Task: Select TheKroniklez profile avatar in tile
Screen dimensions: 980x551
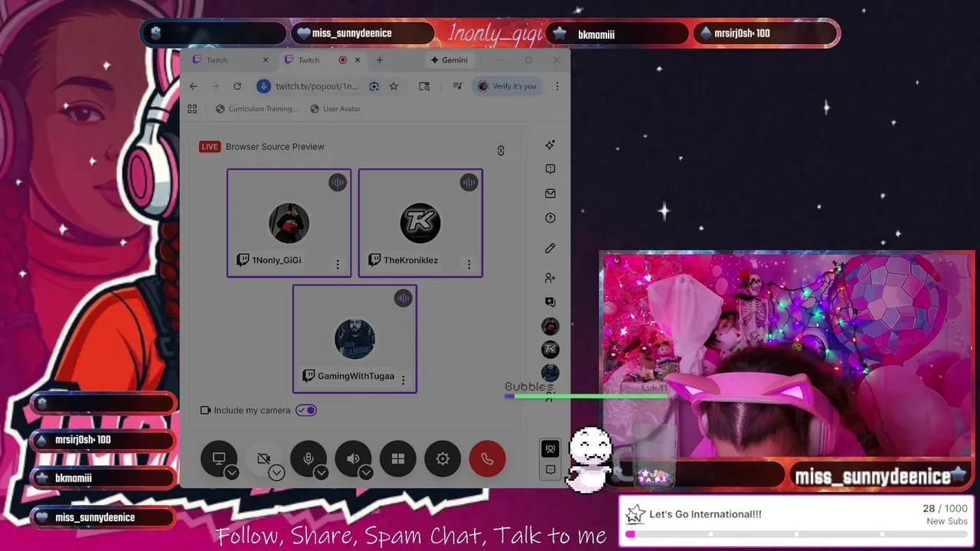Action: coord(420,223)
